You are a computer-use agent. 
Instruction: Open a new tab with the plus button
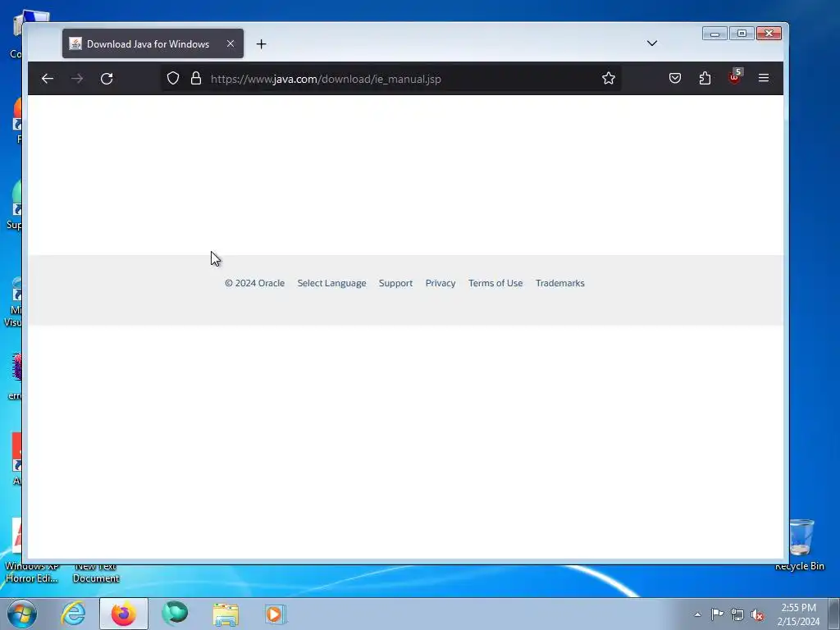[x=261, y=44]
